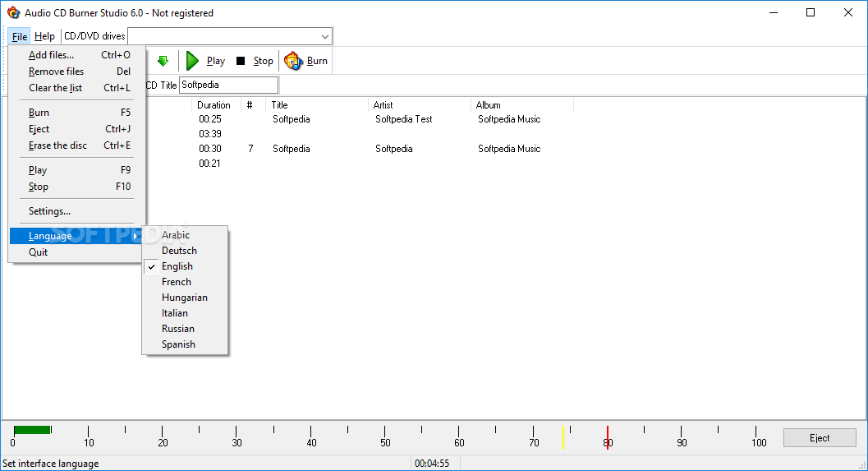Select checked English language option

click(185, 266)
